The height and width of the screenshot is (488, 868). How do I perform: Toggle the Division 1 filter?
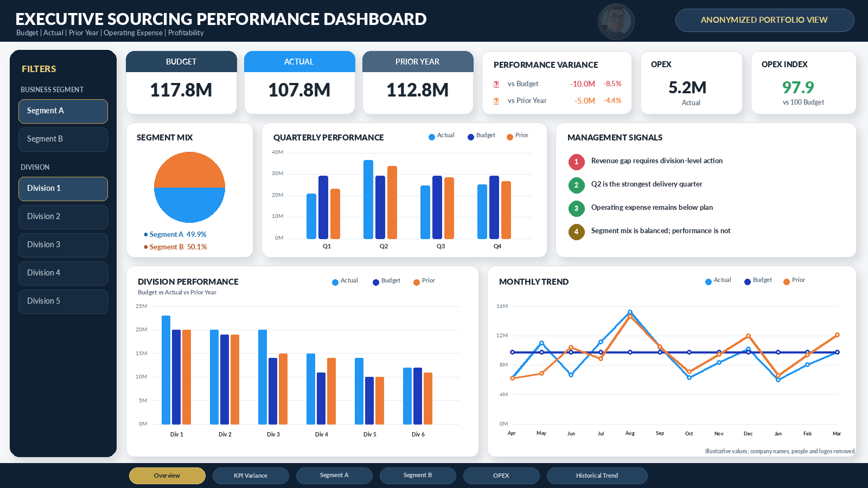click(63, 189)
